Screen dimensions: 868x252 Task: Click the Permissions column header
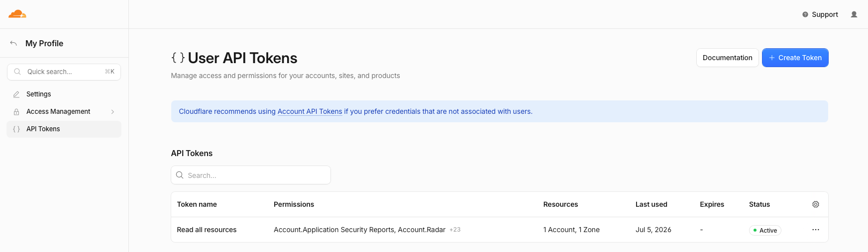294,204
